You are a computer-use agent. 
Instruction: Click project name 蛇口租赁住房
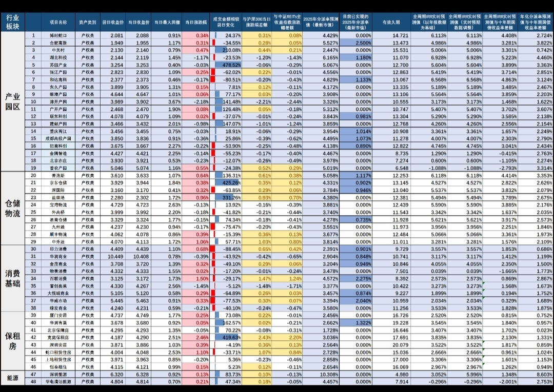(58, 352)
